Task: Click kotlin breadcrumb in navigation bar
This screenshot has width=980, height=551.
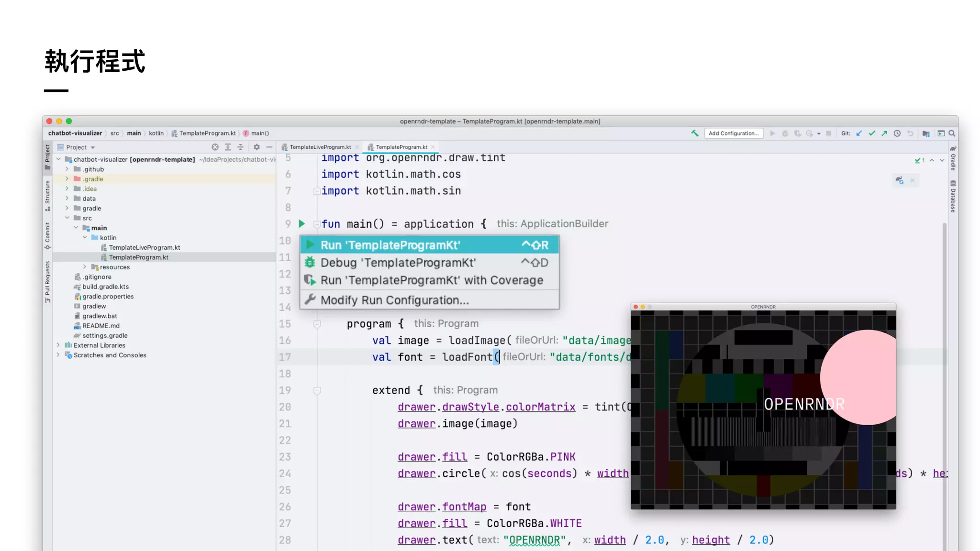Action: click(156, 133)
